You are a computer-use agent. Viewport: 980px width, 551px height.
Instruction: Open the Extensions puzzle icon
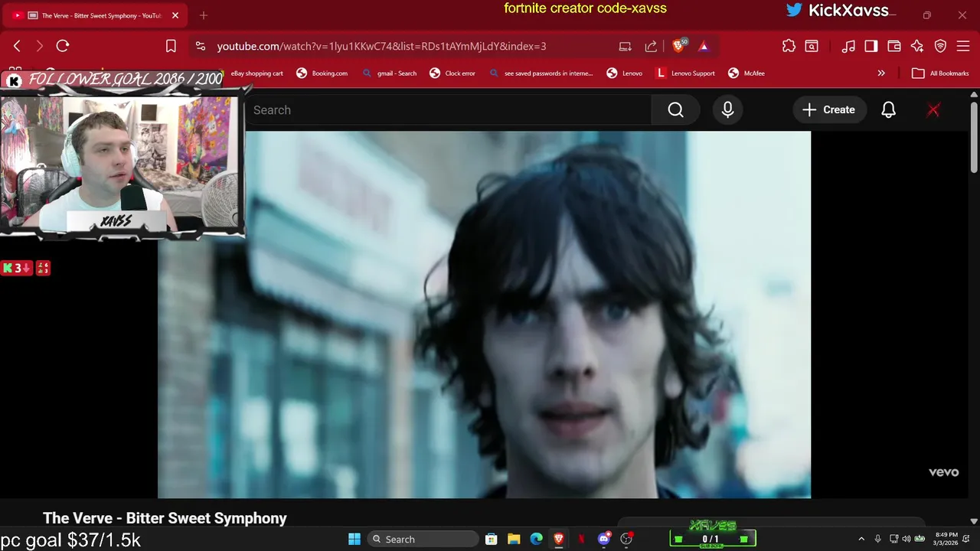pyautogui.click(x=789, y=46)
